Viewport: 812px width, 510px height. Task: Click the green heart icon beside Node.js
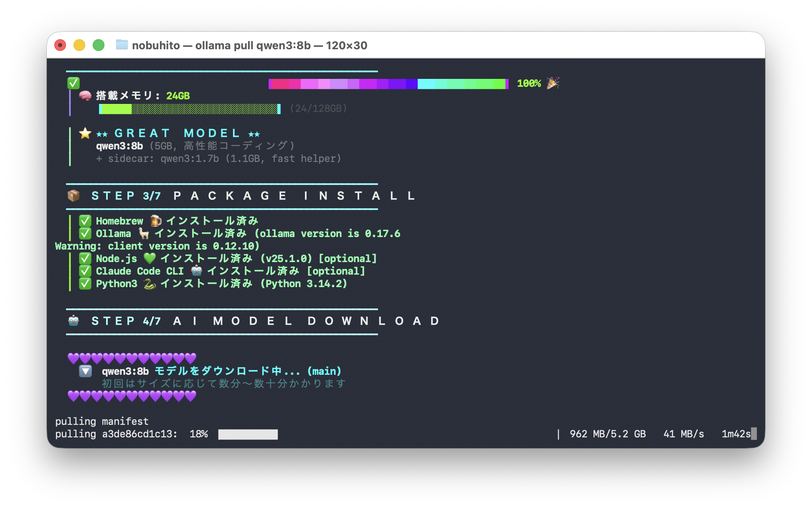(149, 258)
